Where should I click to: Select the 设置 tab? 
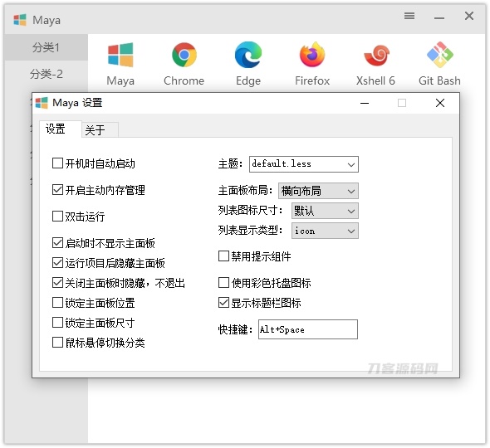tap(61, 129)
